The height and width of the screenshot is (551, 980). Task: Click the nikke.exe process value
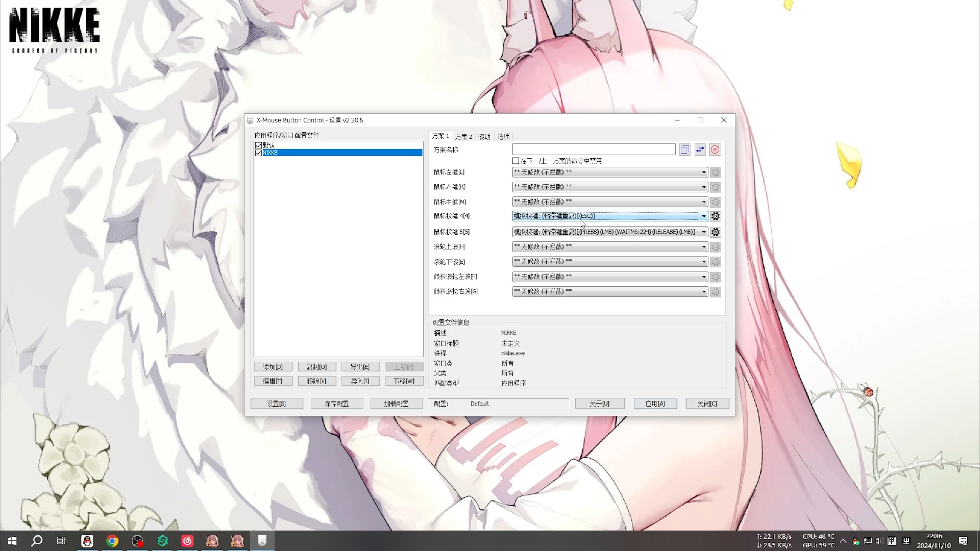coord(512,353)
